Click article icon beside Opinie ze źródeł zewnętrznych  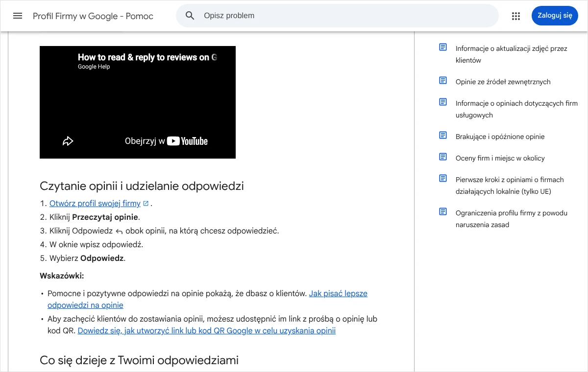tap(443, 81)
